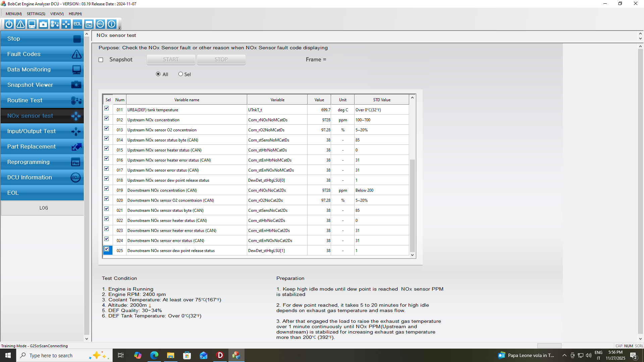Open fault codes via warning triangle toolbar icon
This screenshot has height=362, width=644.
(x=20, y=24)
